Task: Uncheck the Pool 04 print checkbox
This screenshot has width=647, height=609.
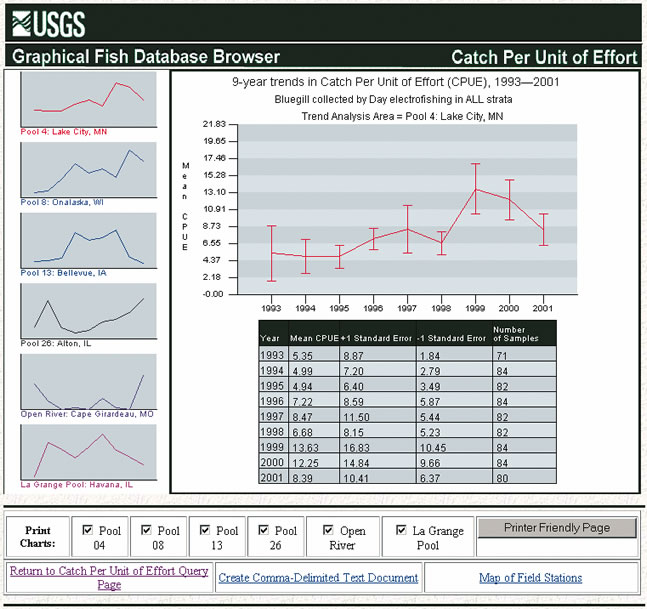Action: point(87,530)
